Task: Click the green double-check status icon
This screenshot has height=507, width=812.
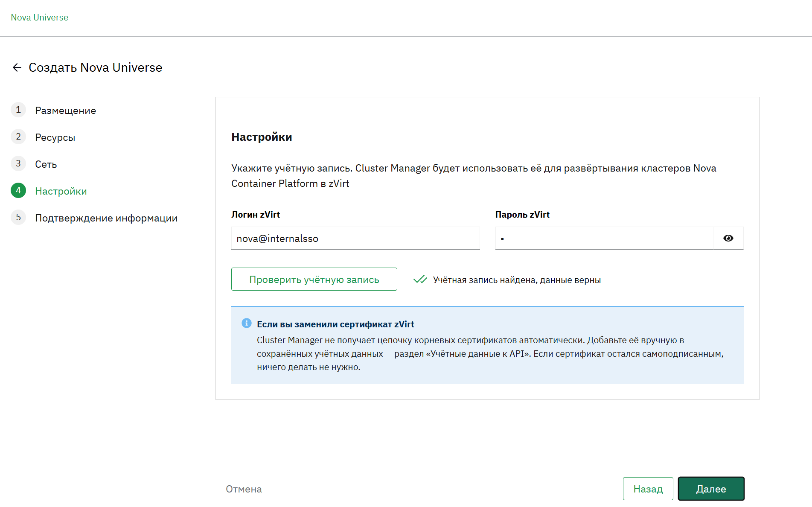Action: pos(420,280)
